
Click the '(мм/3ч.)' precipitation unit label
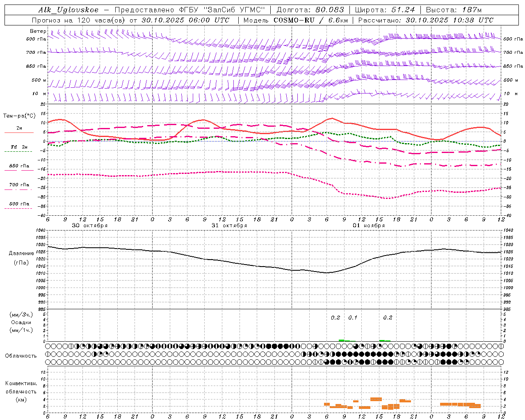tap(21, 315)
